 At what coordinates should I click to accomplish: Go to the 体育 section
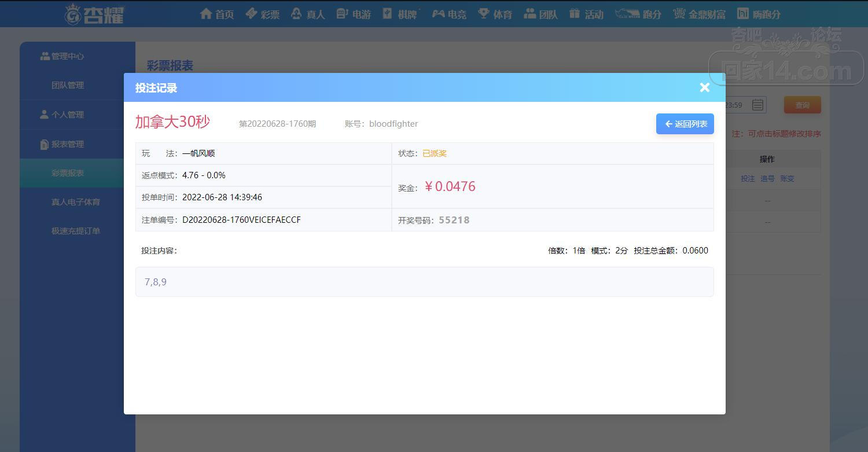point(495,14)
